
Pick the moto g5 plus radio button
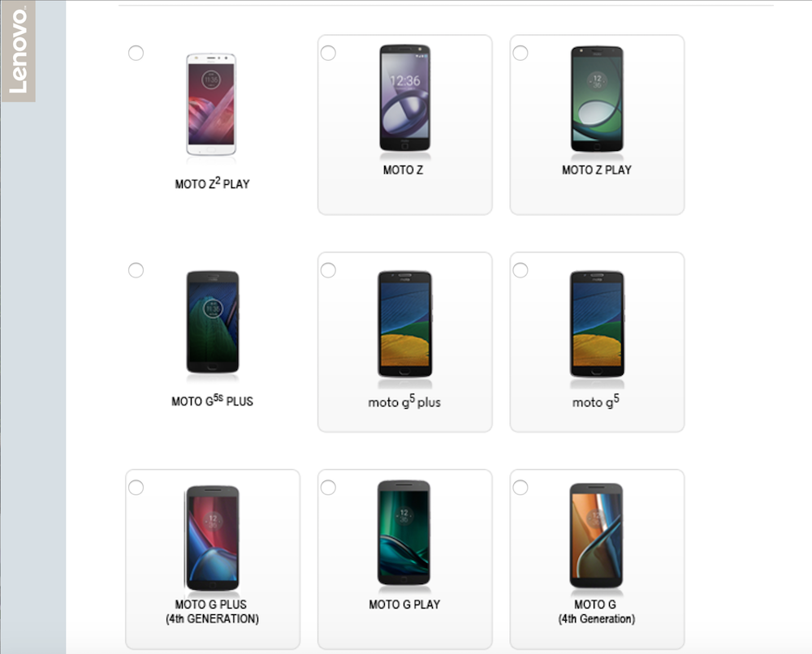click(328, 270)
